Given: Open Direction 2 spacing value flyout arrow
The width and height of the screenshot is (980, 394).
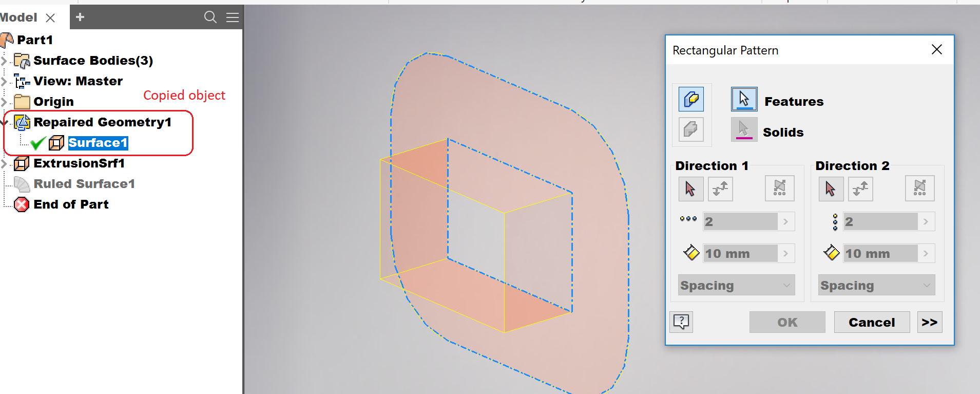Looking at the screenshot, I should (926, 254).
